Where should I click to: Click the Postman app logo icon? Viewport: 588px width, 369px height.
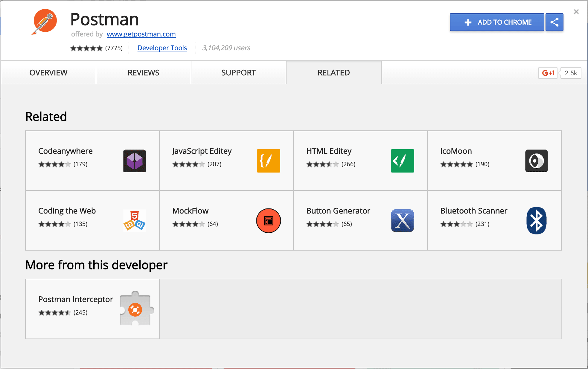pyautogui.click(x=44, y=22)
